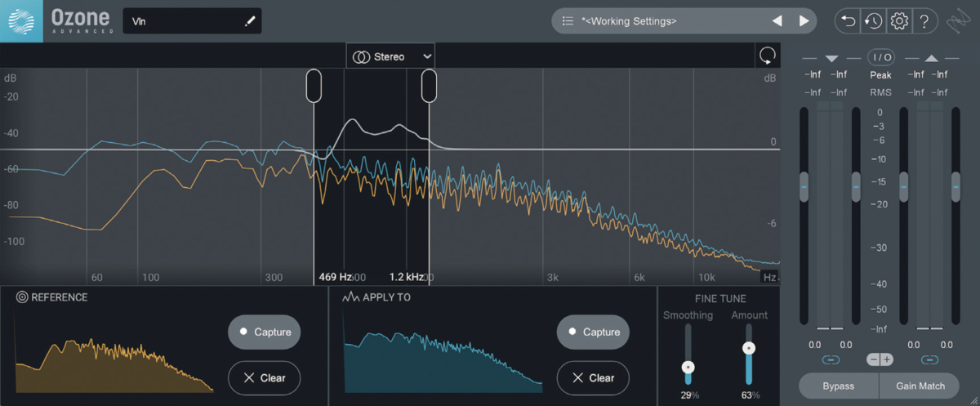Open the Stereo channel mode dropdown
Image resolution: width=980 pixels, height=406 pixels.
pos(390,56)
